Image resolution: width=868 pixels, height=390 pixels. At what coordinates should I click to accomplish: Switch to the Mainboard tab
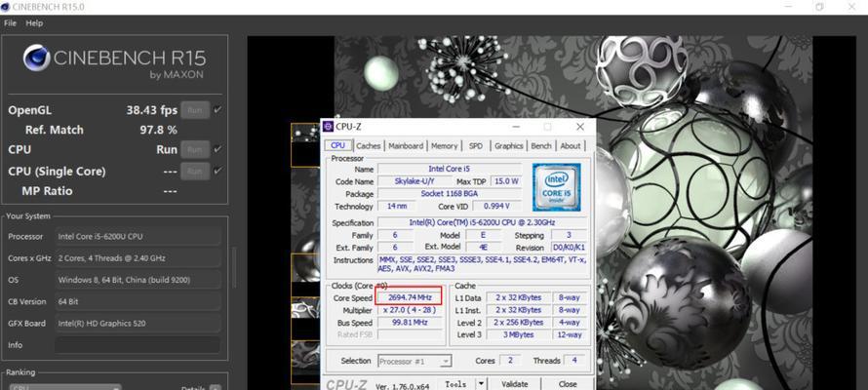(406, 146)
